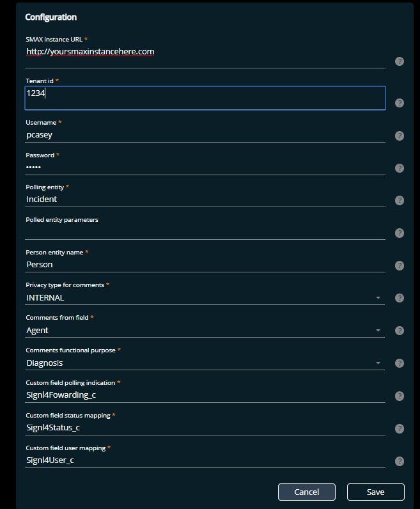
Task: Open help icon for Person entity name
Action: click(x=400, y=265)
